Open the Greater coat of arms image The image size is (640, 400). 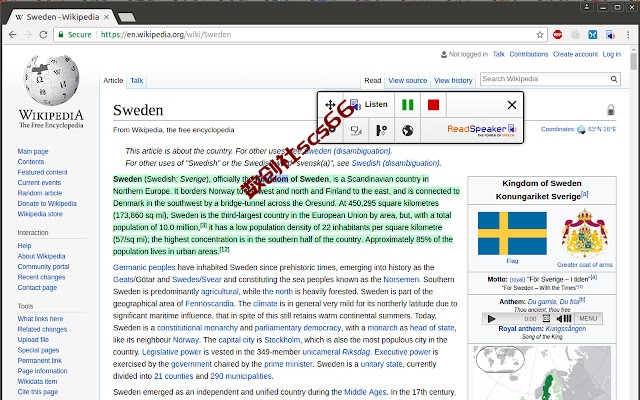coord(584,233)
